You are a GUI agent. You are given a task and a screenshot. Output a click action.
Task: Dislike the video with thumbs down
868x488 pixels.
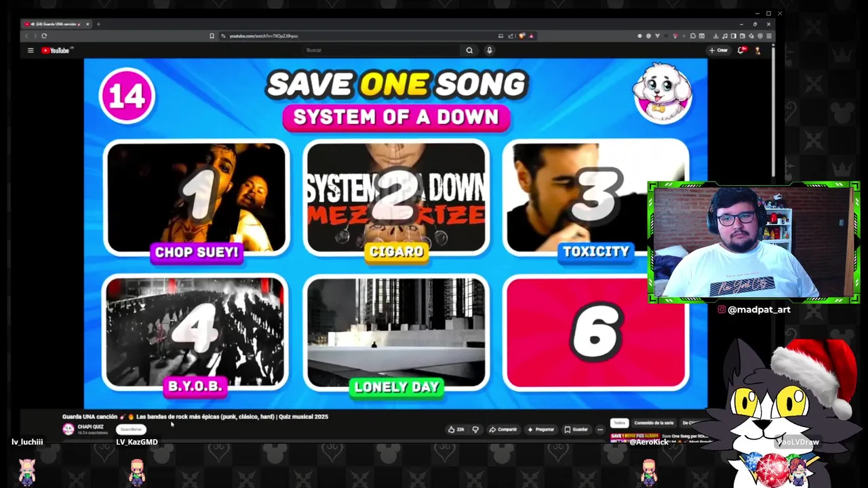click(475, 430)
